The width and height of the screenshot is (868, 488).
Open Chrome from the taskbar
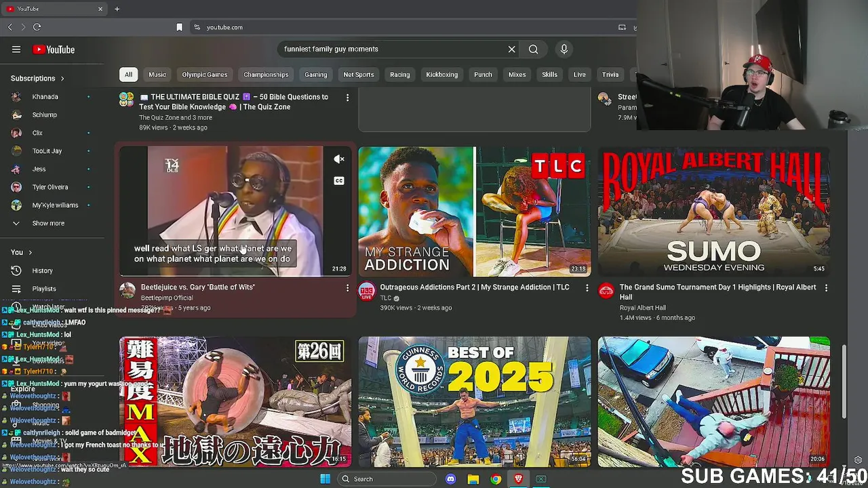click(x=496, y=479)
